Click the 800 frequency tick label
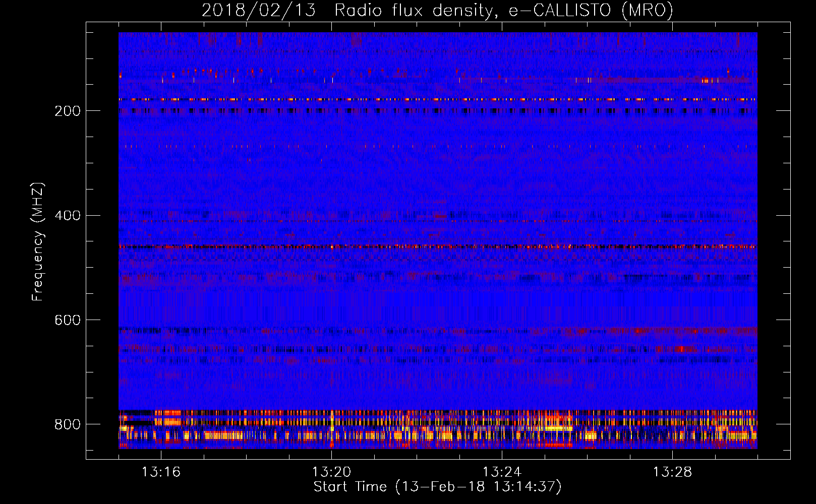 point(68,424)
